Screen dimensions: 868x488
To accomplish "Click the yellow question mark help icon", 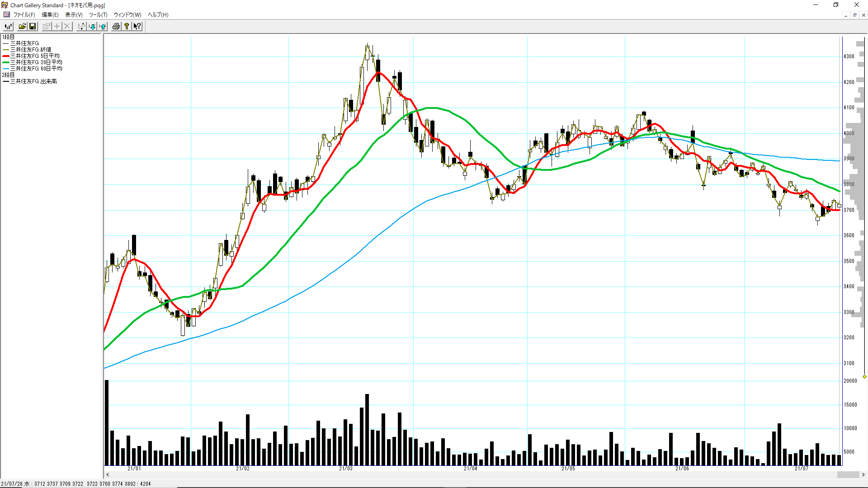I will (x=127, y=26).
